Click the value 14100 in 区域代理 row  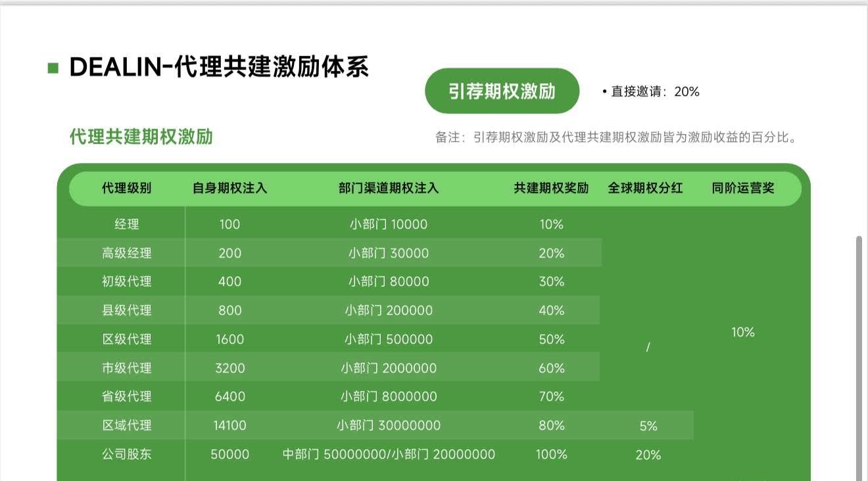pyautogui.click(x=230, y=425)
